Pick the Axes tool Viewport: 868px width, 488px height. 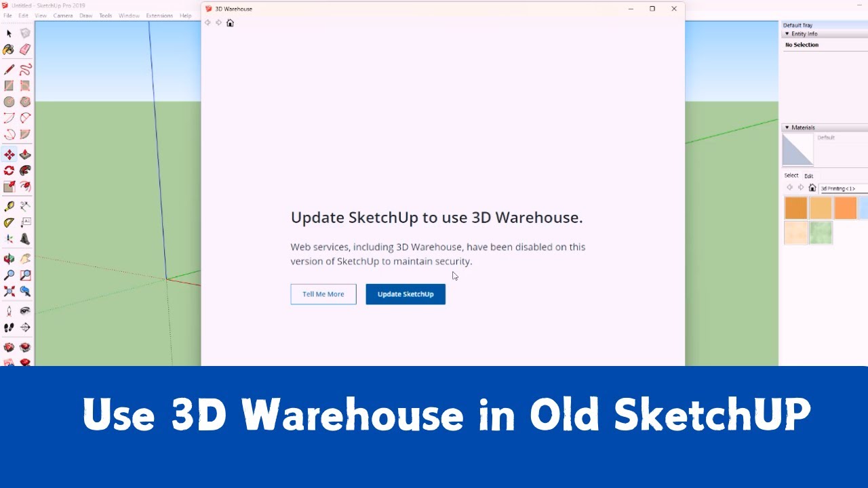pos(9,239)
